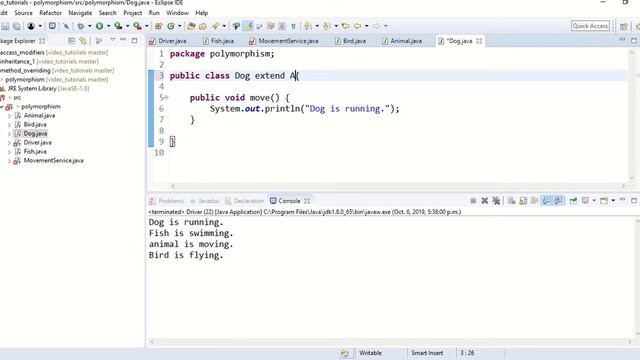Click Remove Launch X icon in Console
Image resolution: width=640 pixels, height=360 pixels.
pyautogui.click(x=484, y=200)
